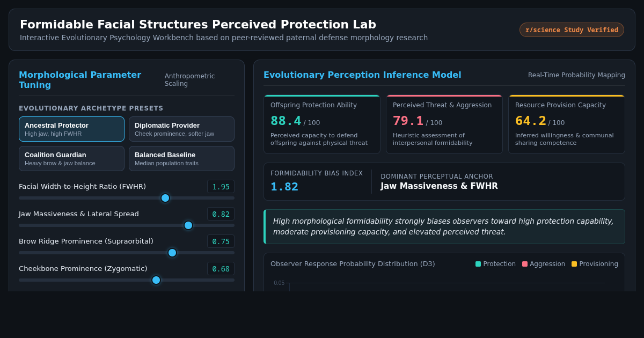Click the r/science Study Verified badge
Viewport: 644px width, 338px height.
pos(572,30)
